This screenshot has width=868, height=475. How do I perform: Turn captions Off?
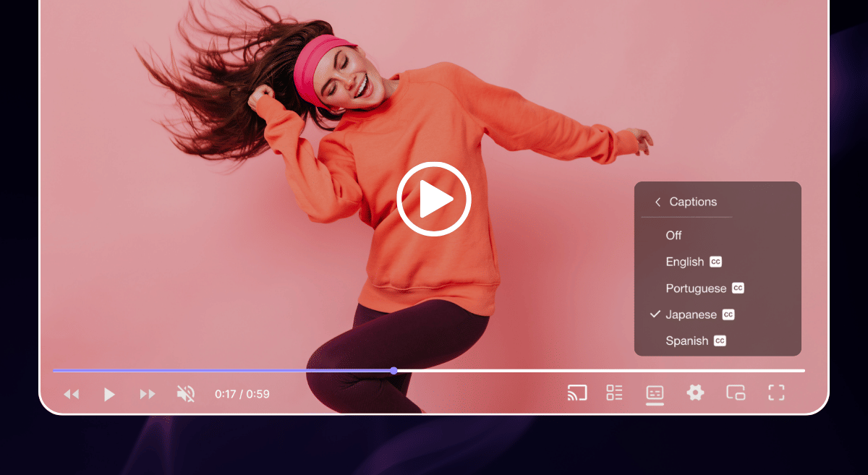pyautogui.click(x=673, y=235)
